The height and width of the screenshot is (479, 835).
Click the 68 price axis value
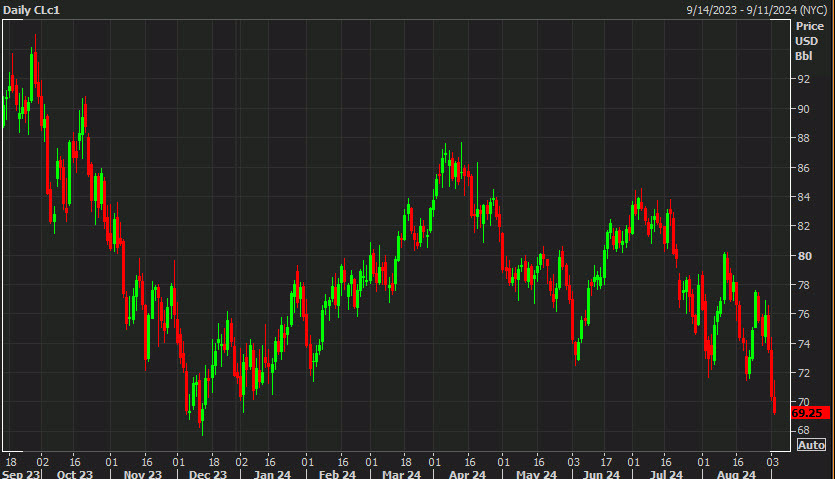tap(804, 431)
